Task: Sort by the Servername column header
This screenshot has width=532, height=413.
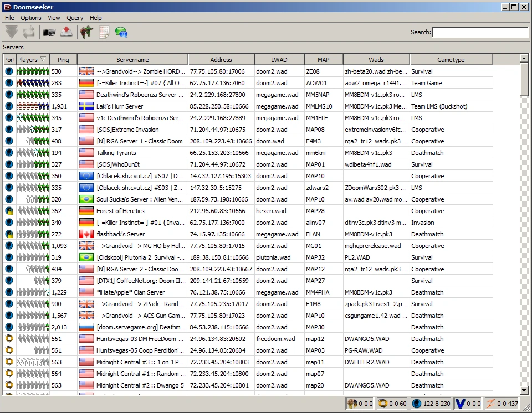Action: point(132,60)
